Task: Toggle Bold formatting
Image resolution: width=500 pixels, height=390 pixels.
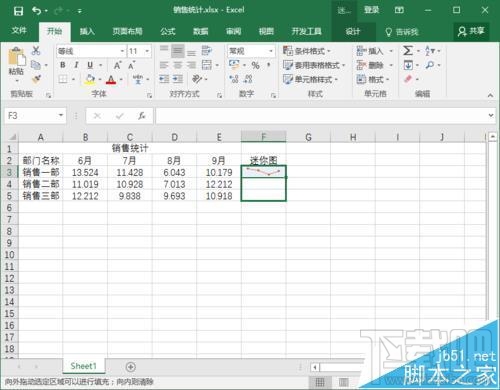Action: pos(63,65)
